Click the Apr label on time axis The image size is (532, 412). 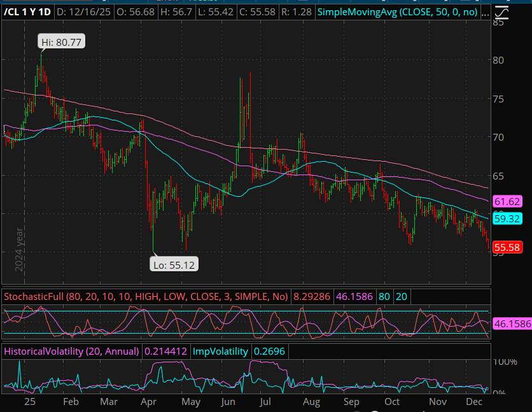(148, 402)
